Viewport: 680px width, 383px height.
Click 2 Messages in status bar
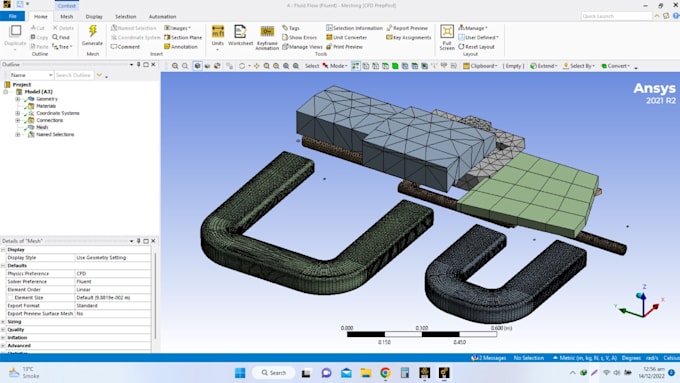pyautogui.click(x=489, y=358)
